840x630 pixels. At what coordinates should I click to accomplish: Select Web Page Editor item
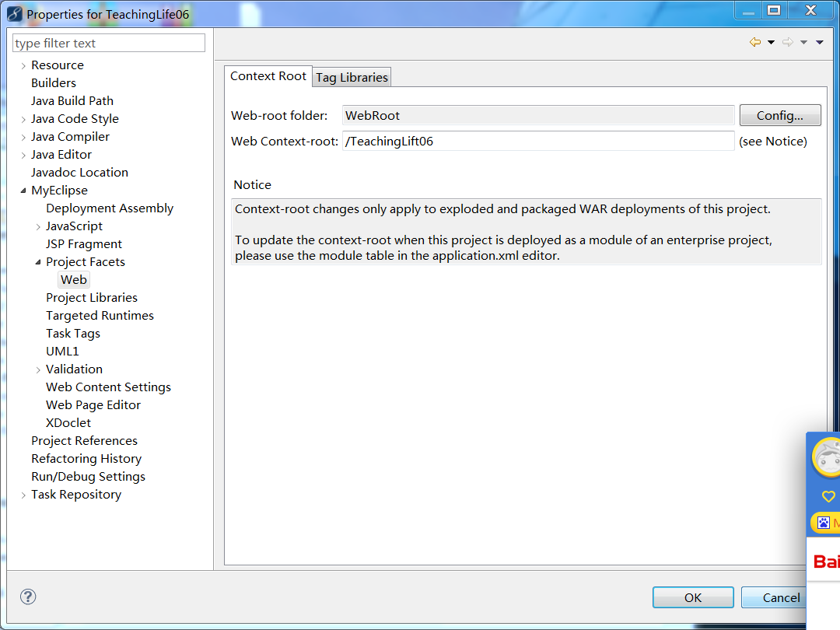tap(93, 405)
